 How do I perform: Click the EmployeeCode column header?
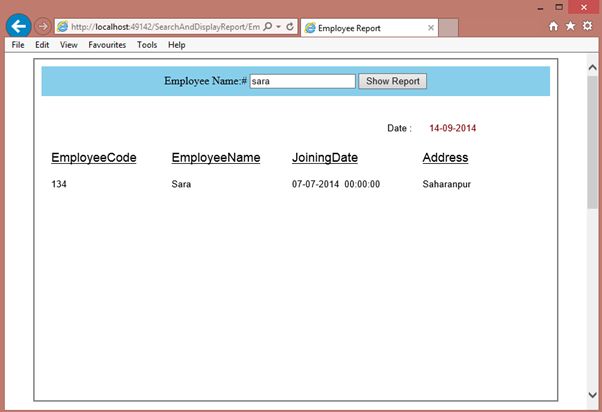pos(94,158)
